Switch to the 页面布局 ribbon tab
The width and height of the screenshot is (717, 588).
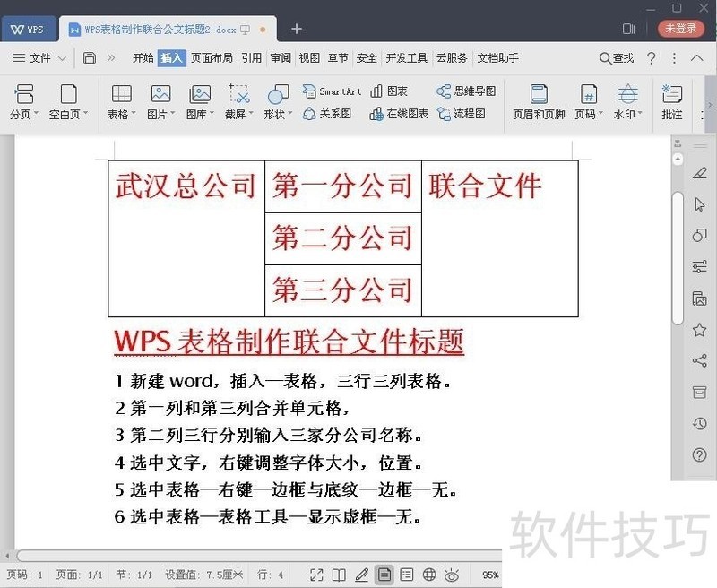(x=212, y=58)
